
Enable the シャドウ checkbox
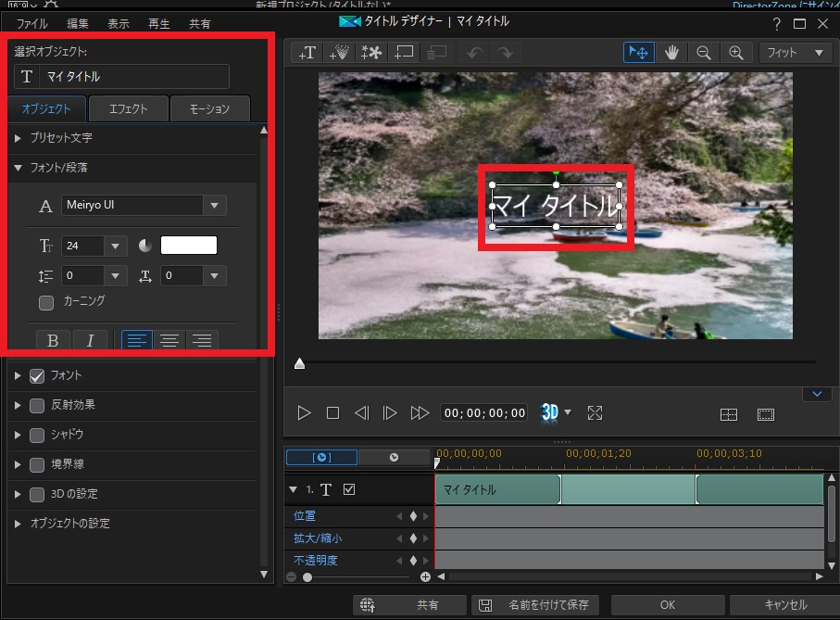tap(37, 435)
